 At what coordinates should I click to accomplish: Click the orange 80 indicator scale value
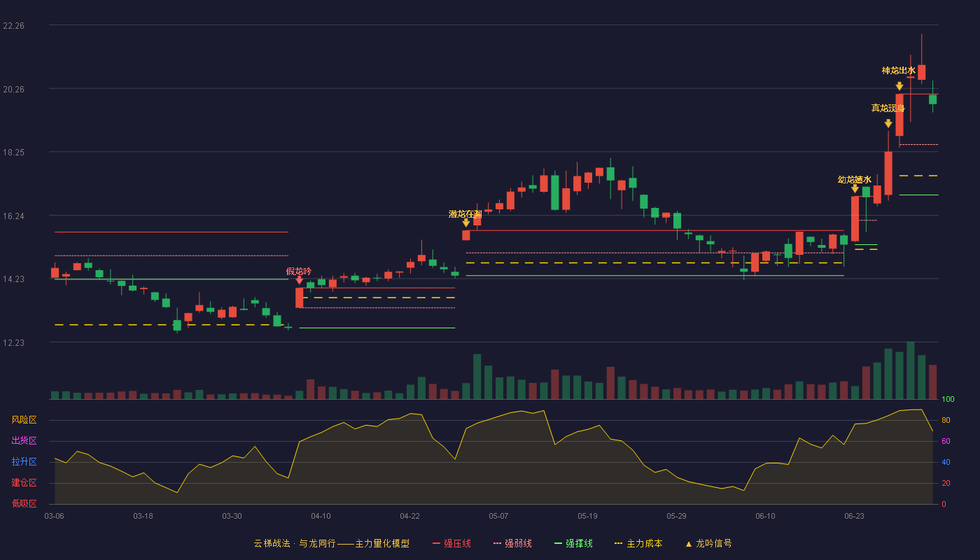click(946, 420)
